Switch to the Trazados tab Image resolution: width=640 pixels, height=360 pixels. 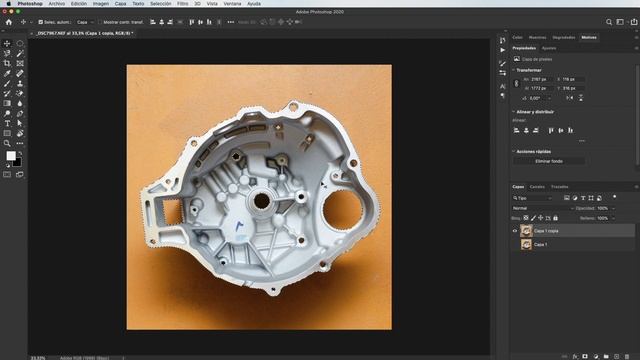click(x=560, y=187)
